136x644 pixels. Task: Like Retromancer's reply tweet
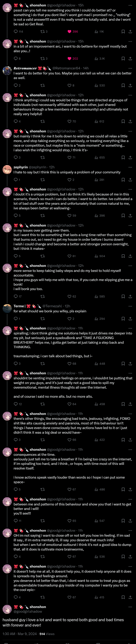(70, 86)
